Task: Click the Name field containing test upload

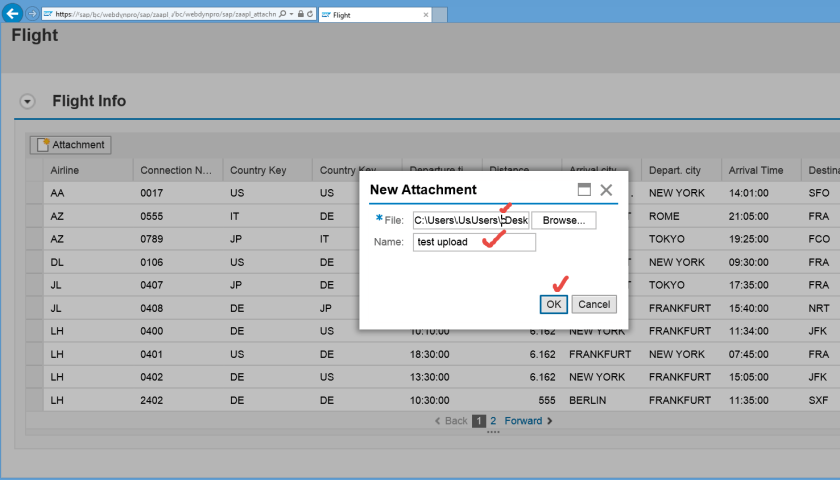Action: pyautogui.click(x=474, y=242)
